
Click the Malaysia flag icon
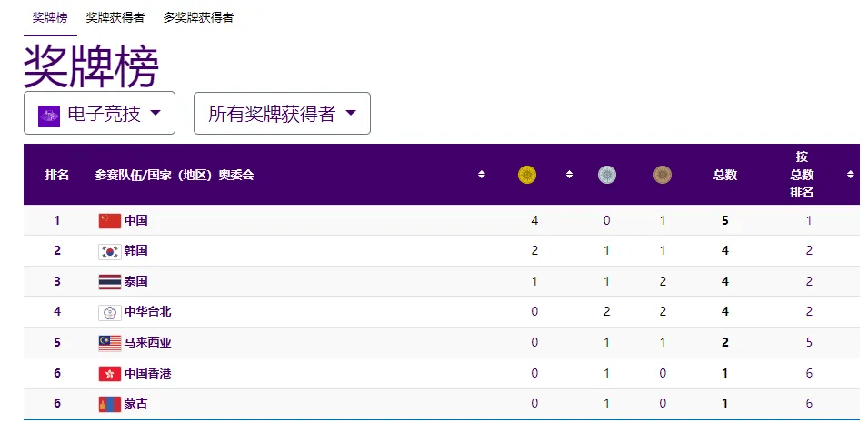tap(110, 343)
